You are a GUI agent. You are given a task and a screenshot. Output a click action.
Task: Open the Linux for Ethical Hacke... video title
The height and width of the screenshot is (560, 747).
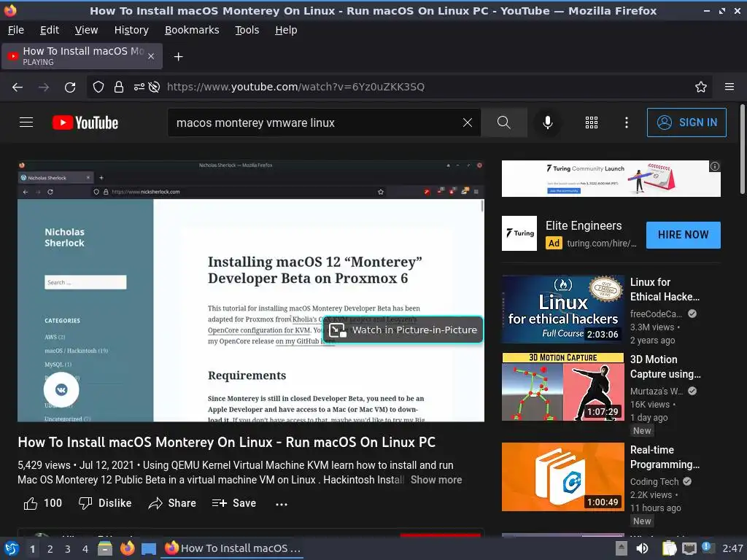(665, 289)
